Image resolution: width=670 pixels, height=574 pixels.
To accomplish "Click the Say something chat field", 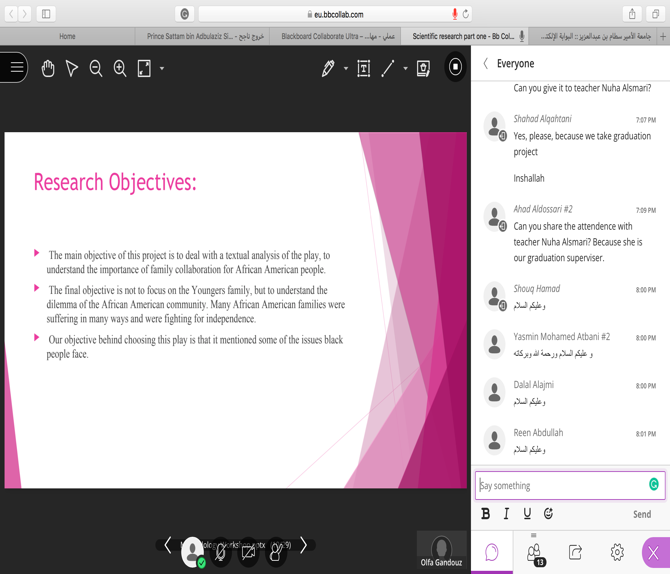I will 560,485.
